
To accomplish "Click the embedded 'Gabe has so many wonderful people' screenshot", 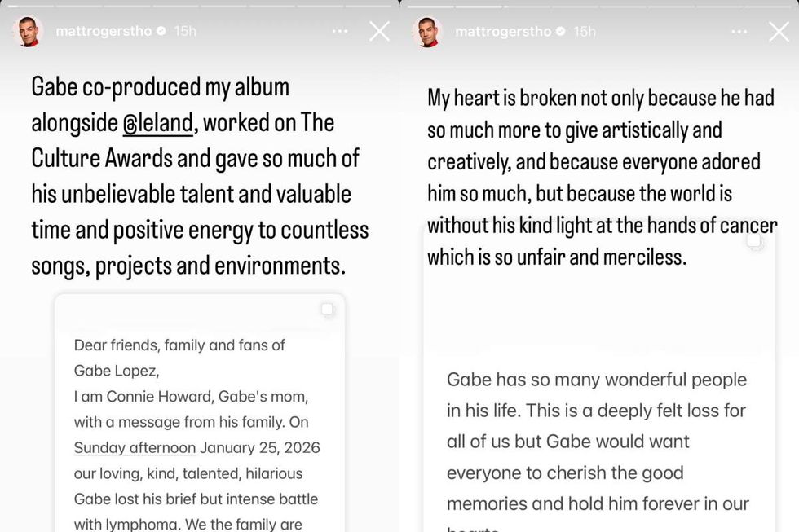I will coord(599,440).
